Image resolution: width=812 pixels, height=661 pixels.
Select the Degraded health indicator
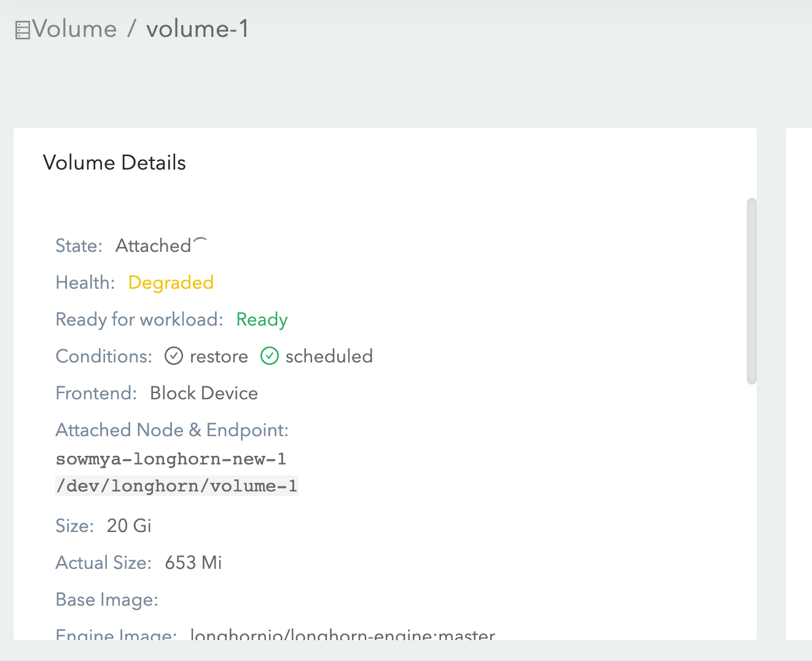pyautogui.click(x=171, y=283)
